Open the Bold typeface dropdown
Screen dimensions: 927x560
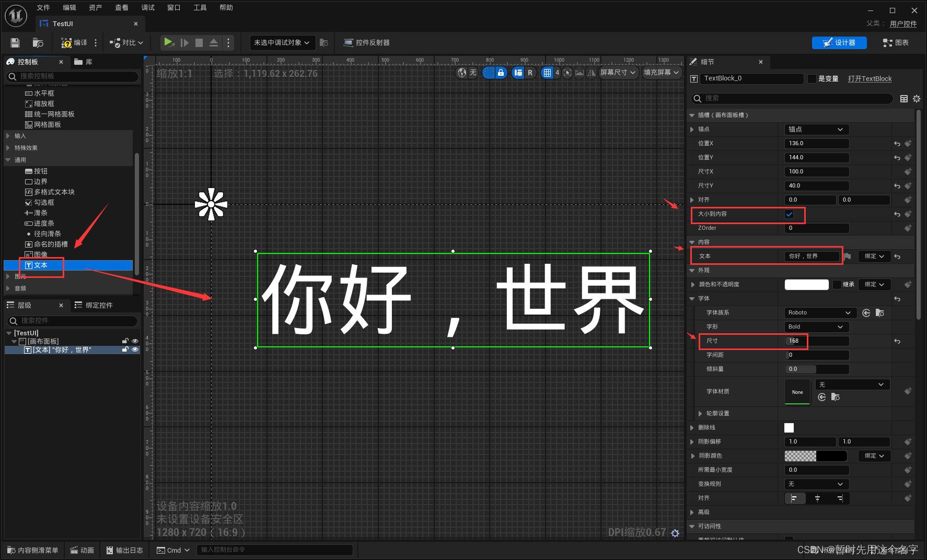pyautogui.click(x=817, y=327)
